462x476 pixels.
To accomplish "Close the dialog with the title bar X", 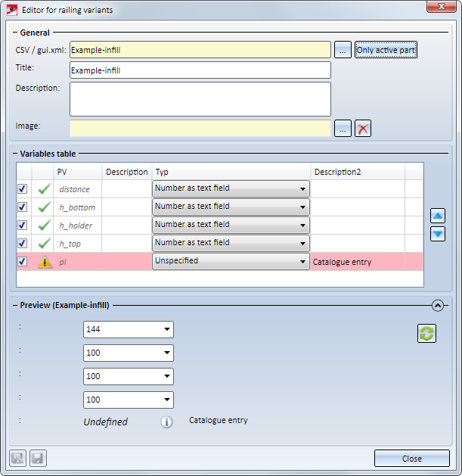I will pyautogui.click(x=442, y=7).
